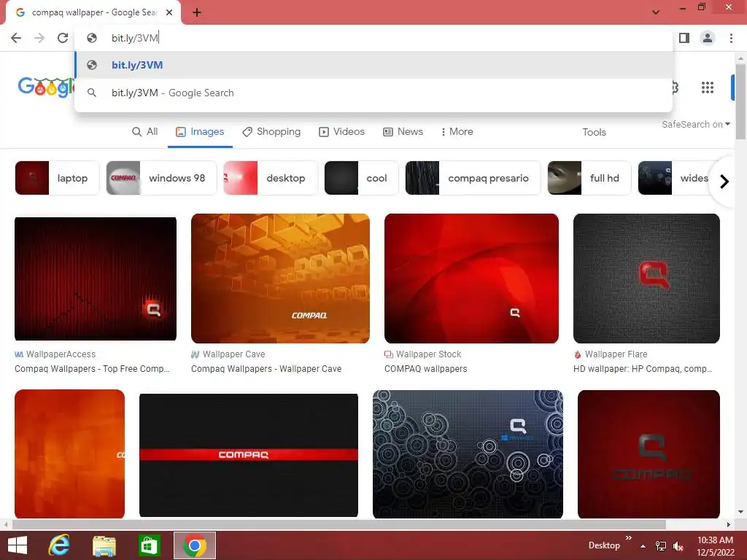
Task: Select the Images tab
Action: 200,132
